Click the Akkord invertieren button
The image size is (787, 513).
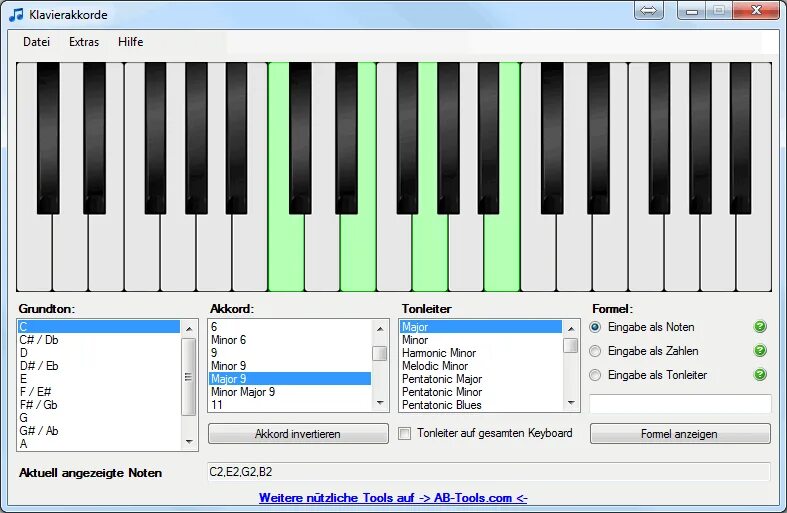(298, 434)
